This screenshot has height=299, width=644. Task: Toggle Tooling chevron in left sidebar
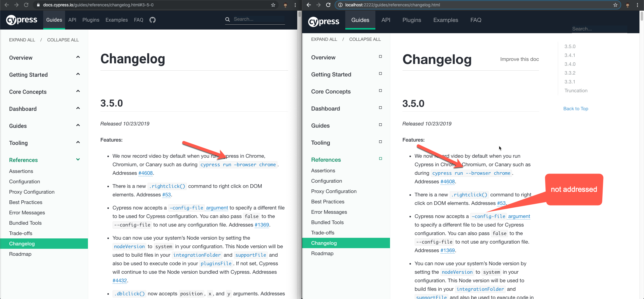pos(78,142)
